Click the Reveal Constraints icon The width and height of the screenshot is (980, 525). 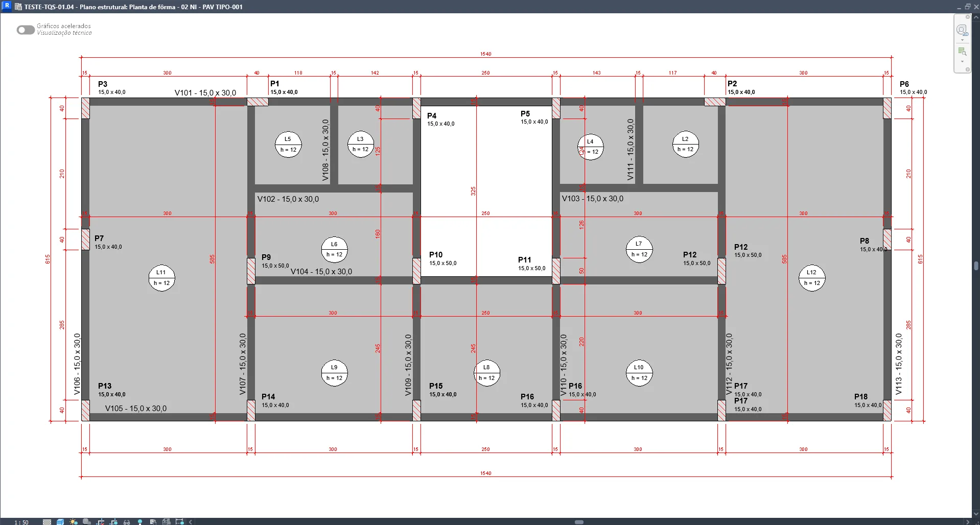[x=179, y=522]
